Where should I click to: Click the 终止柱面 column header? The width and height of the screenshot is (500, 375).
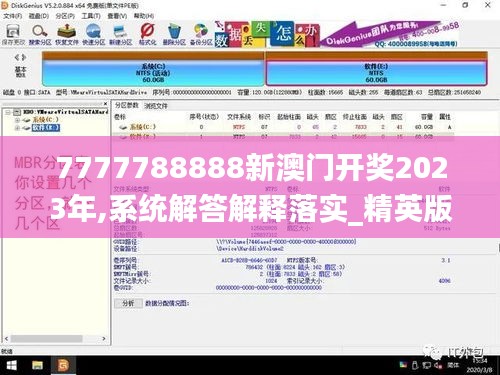coord(355,117)
